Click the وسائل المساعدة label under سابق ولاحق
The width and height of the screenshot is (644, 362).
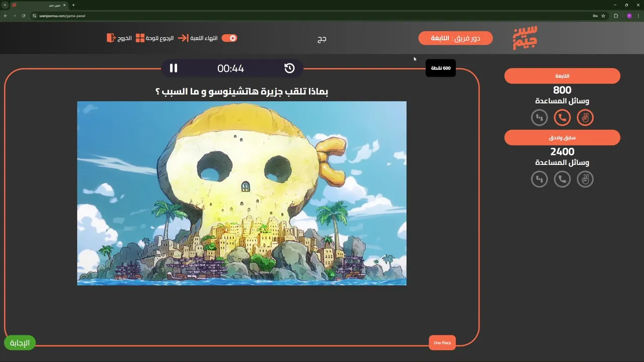(x=562, y=162)
